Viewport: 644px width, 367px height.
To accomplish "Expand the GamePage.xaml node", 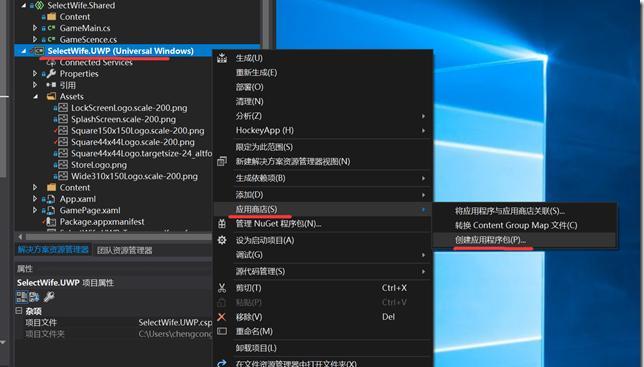I will 35,210.
